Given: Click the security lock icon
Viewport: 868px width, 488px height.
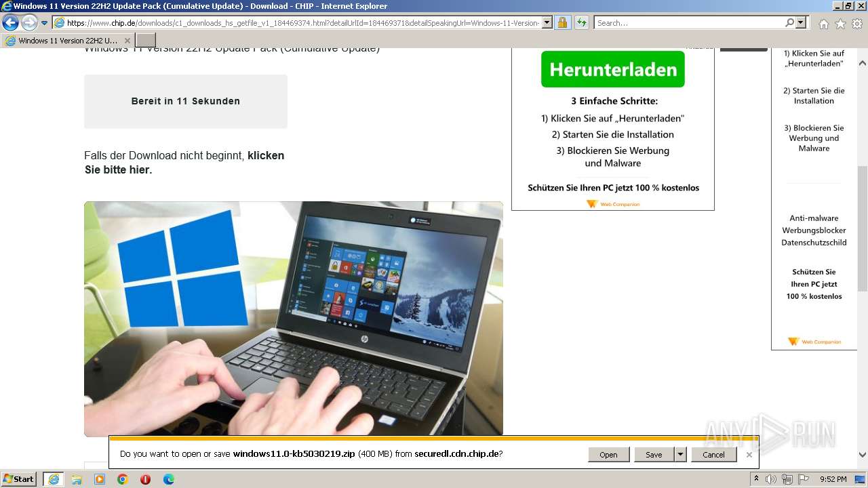Looking at the screenshot, I should coord(563,23).
